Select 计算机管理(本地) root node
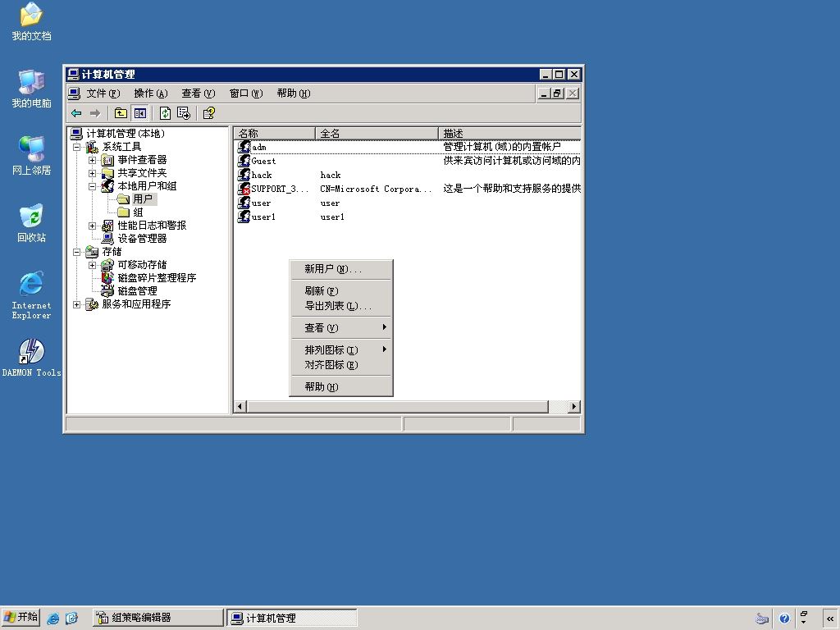840x630 pixels. point(118,134)
